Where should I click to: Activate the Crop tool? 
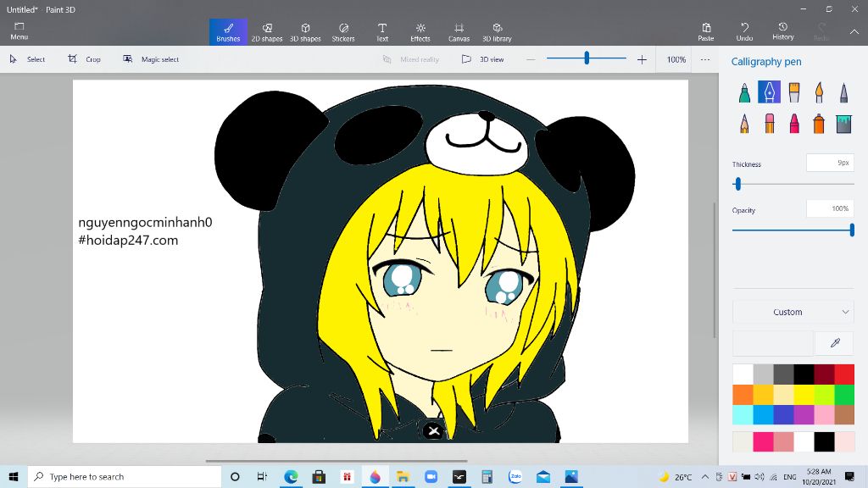click(x=84, y=59)
